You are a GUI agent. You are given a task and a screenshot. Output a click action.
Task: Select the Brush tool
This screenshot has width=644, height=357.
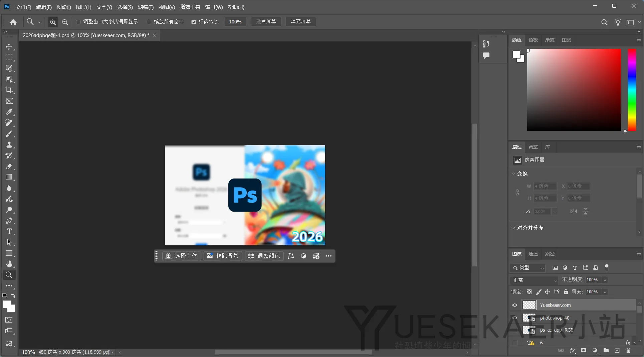pos(9,134)
